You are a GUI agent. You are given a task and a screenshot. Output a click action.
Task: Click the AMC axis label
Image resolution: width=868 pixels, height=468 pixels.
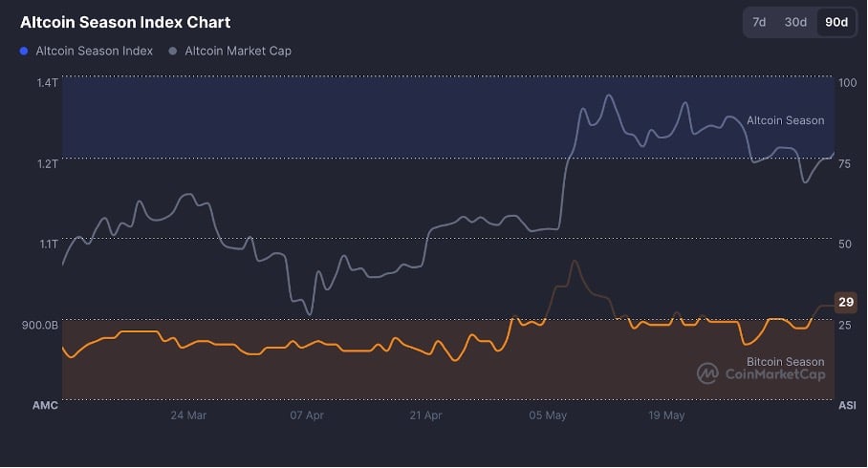click(x=45, y=406)
